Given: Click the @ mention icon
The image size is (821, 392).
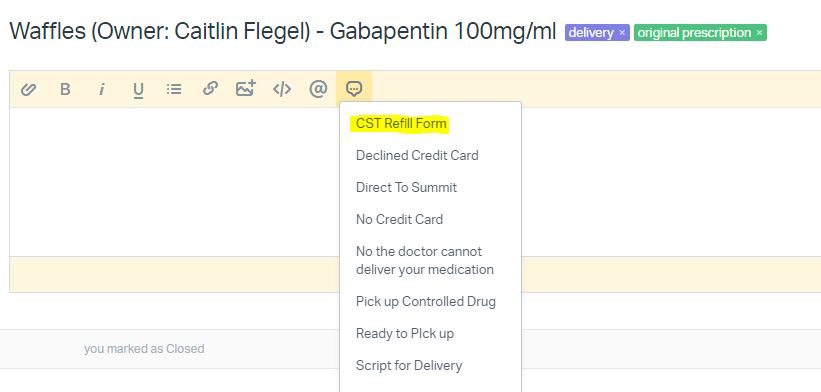Looking at the screenshot, I should pos(318,89).
